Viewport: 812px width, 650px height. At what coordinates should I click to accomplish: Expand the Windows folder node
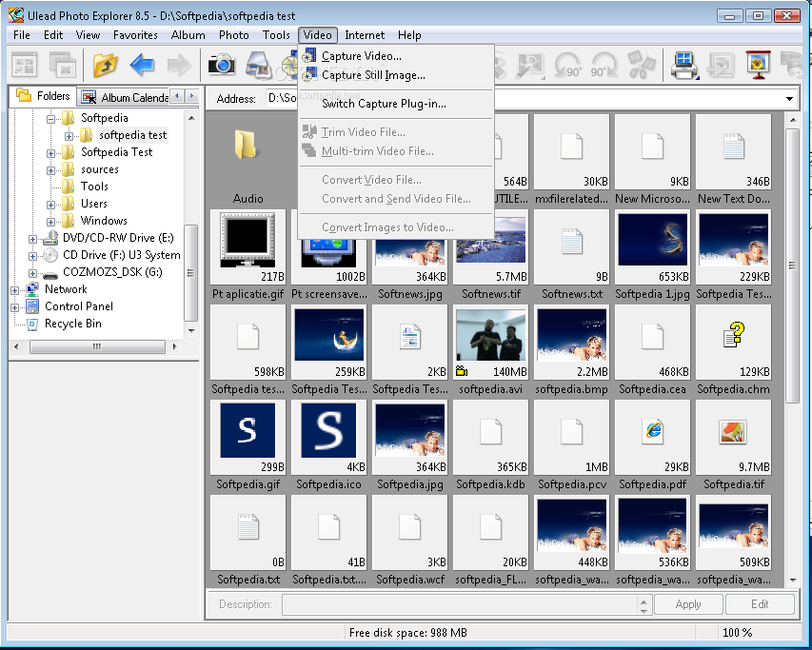[50, 222]
